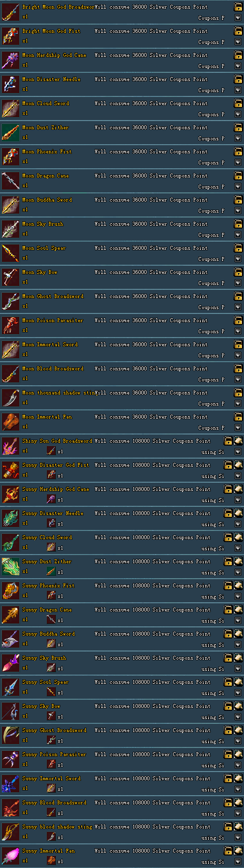Select the Moon Ghost Broadsword item name
The width and height of the screenshot is (244, 868).
53,296
